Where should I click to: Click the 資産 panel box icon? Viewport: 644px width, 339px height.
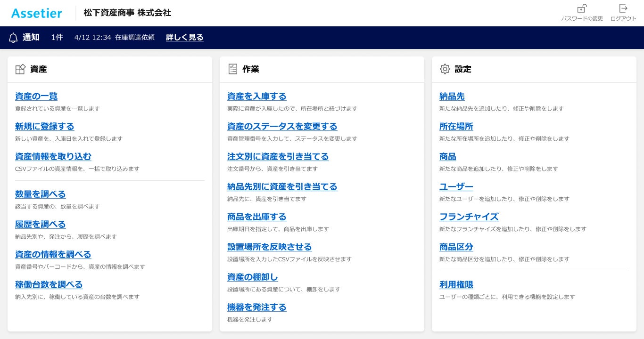pos(21,69)
